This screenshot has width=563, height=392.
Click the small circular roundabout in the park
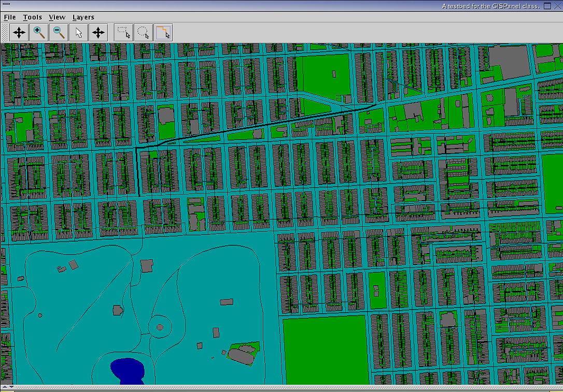(160, 327)
